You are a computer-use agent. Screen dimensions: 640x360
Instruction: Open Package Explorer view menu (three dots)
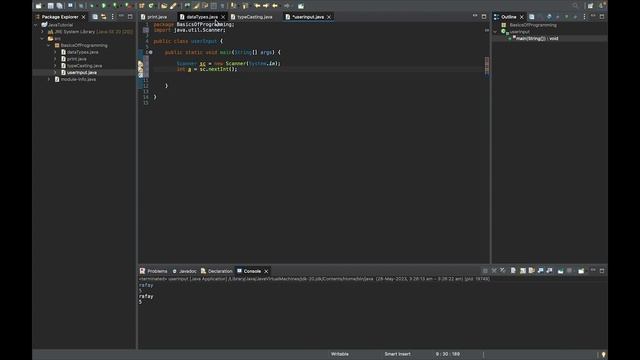click(113, 17)
